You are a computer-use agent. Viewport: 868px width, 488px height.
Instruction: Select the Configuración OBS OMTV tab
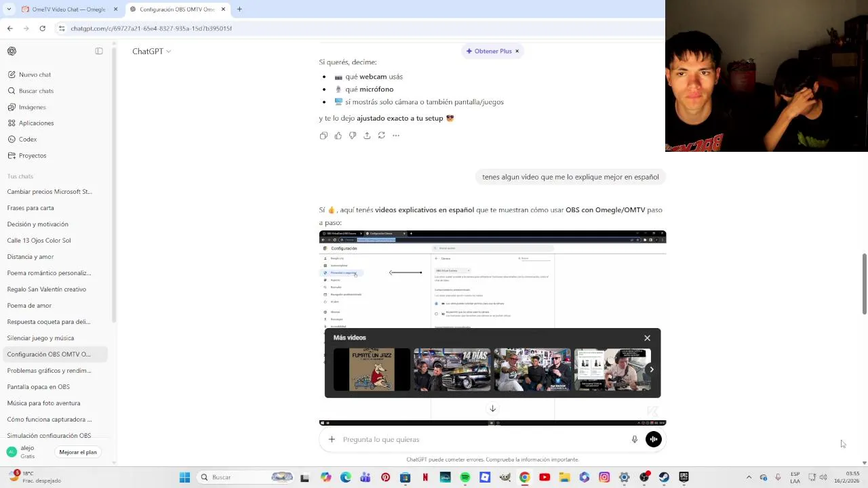point(178,9)
